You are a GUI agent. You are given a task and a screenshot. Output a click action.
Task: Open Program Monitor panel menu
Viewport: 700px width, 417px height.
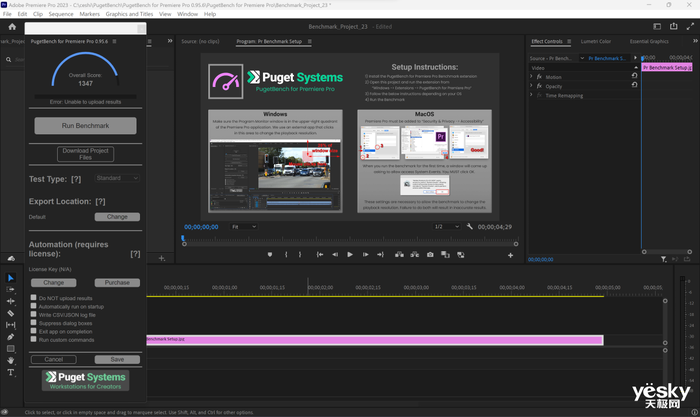(309, 41)
